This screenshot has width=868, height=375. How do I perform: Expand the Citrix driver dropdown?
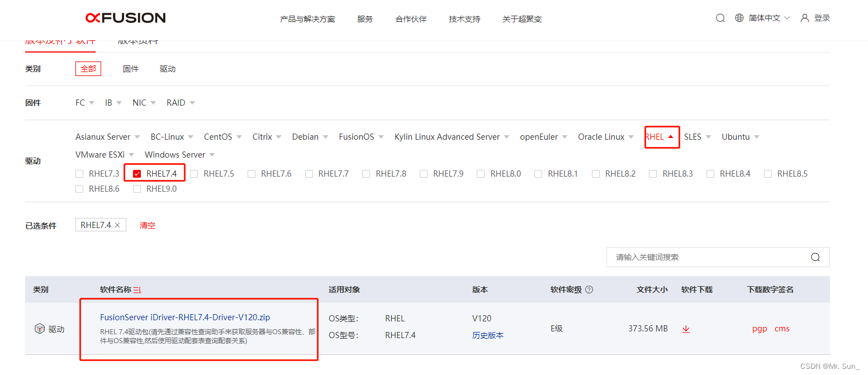click(267, 137)
